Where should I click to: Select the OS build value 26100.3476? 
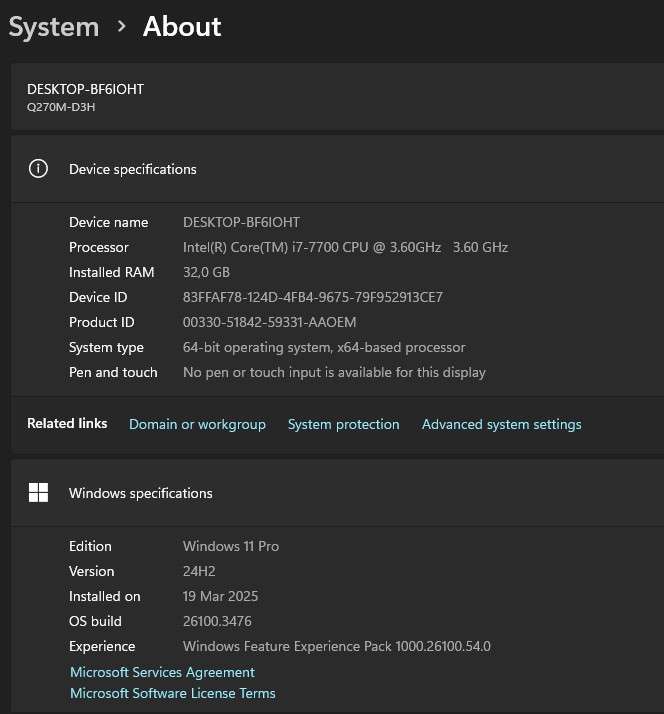(217, 622)
